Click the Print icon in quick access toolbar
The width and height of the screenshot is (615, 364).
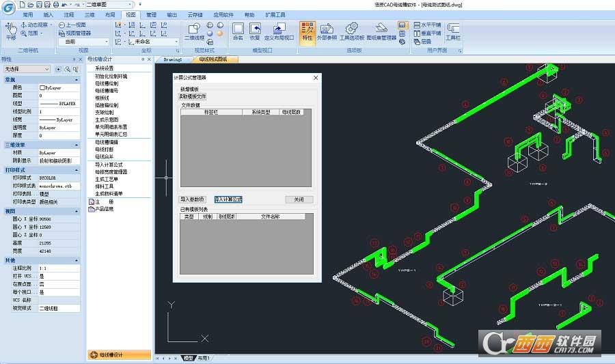coord(56,5)
